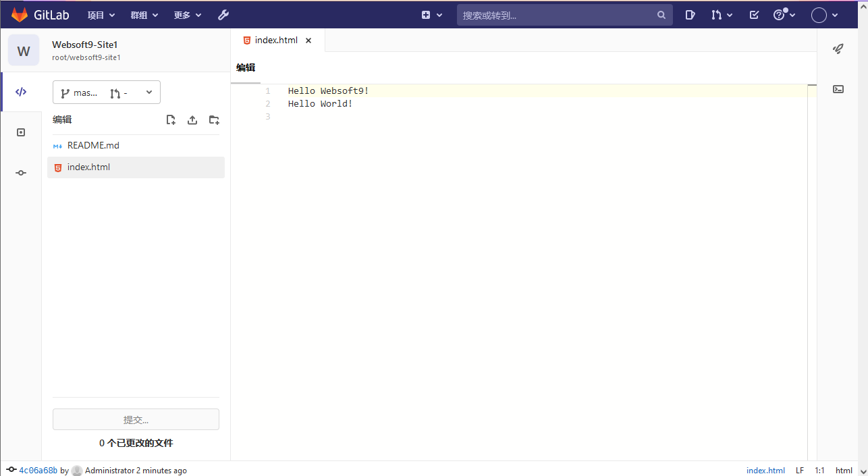Click the search input field
The image size is (868, 476).
558,15
